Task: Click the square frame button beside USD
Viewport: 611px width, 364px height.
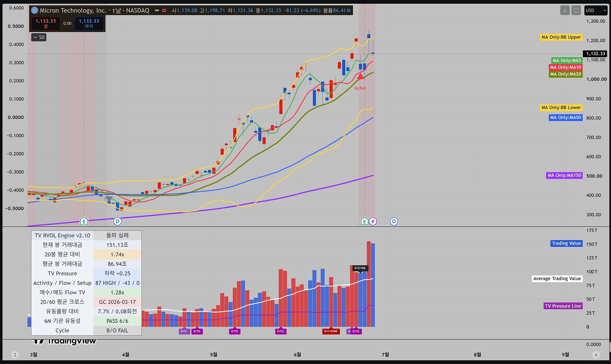Action: [576, 10]
